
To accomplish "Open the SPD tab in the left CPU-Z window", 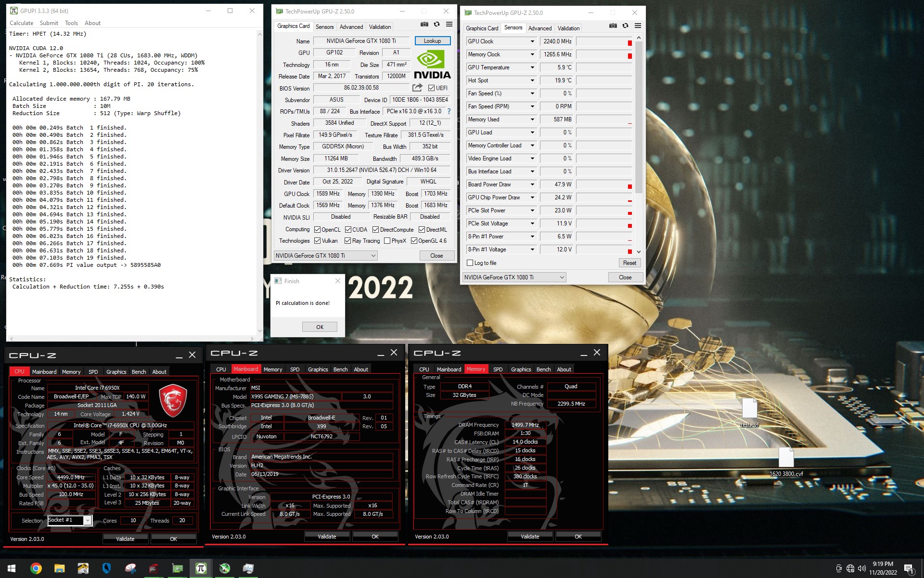I will [x=93, y=372].
